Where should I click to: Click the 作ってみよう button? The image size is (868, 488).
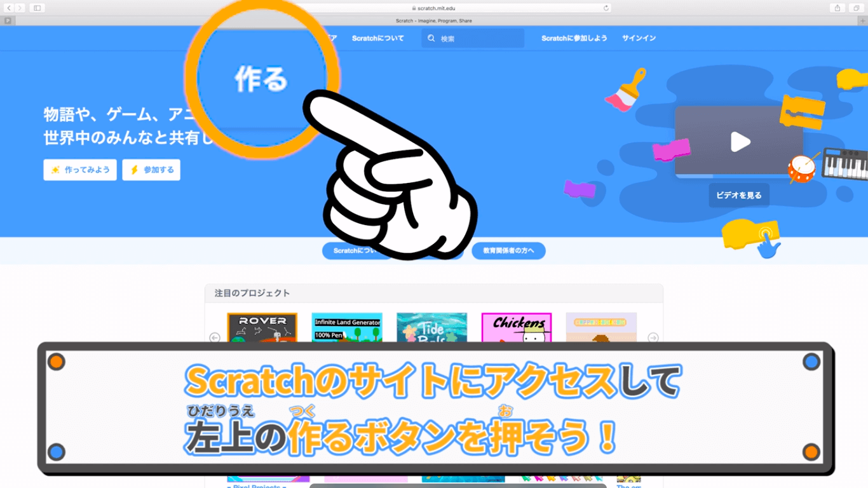(80, 170)
